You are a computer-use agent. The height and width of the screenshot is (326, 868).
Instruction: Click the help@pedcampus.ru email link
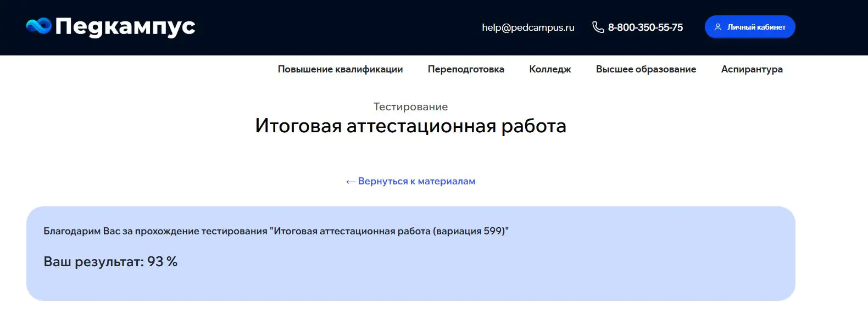(528, 27)
